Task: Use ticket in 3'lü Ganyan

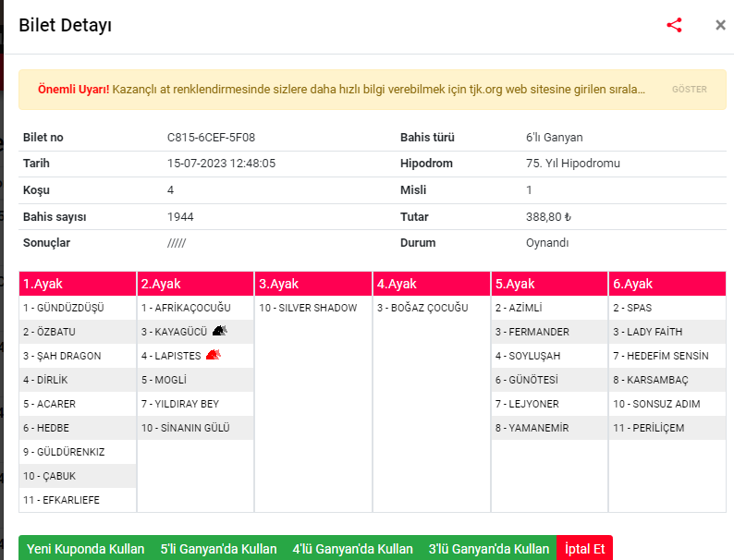Action: pyautogui.click(x=489, y=549)
